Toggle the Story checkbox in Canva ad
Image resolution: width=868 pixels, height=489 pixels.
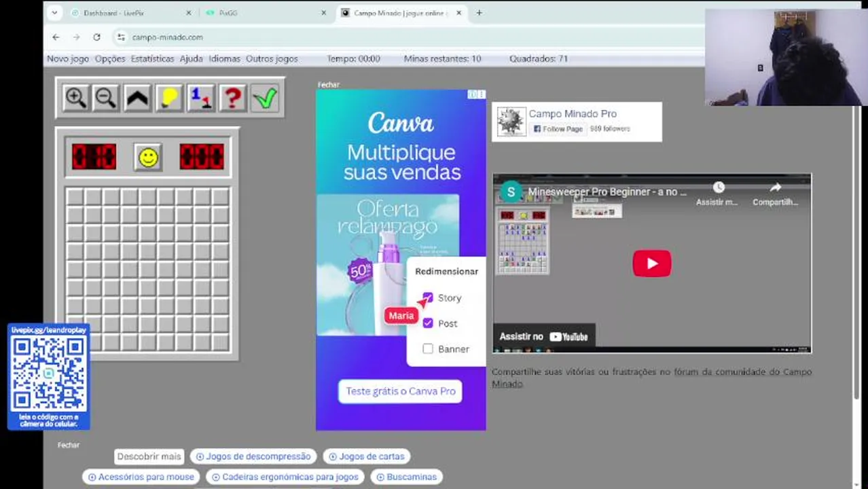(427, 297)
